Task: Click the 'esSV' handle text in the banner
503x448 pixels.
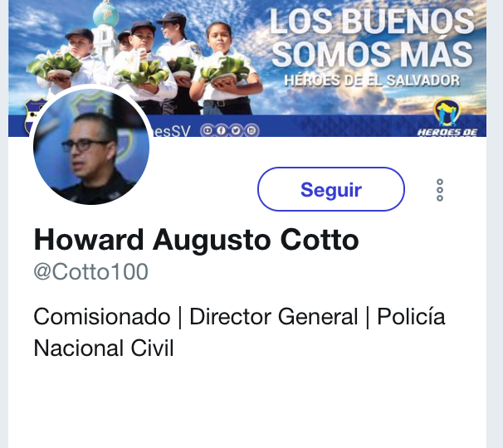Action: click(170, 131)
